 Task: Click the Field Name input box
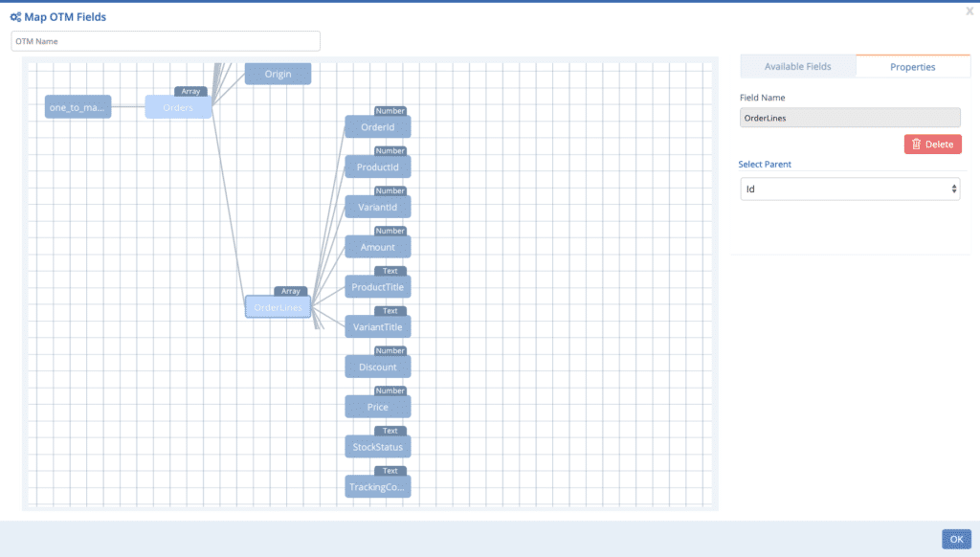[850, 118]
